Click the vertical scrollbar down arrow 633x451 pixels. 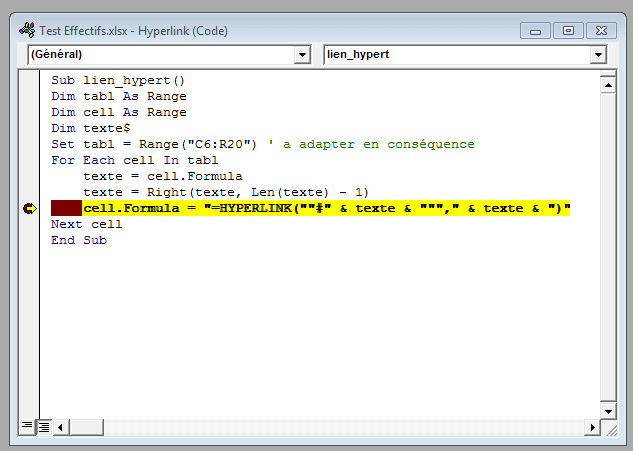(x=608, y=412)
